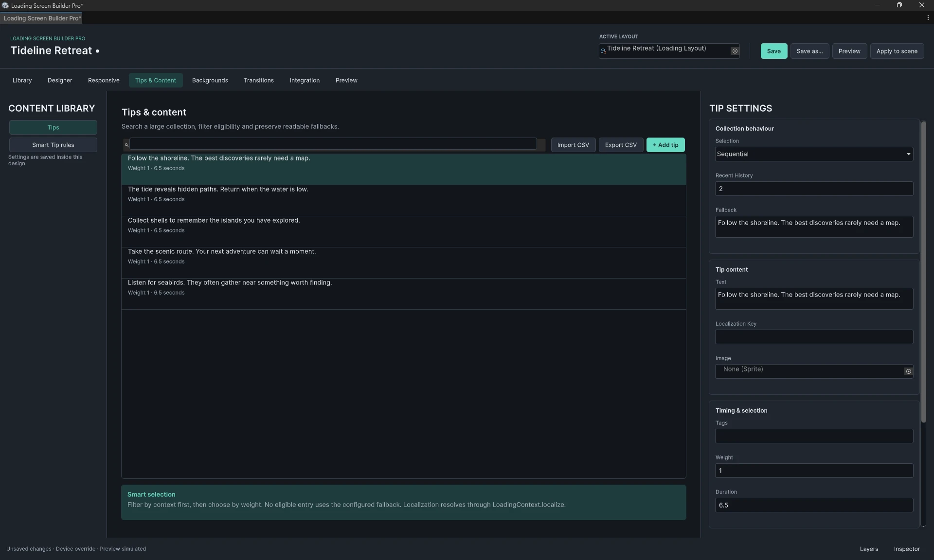
Task: Select tip 'Collect shells to remember the islands'
Action: [403, 231]
